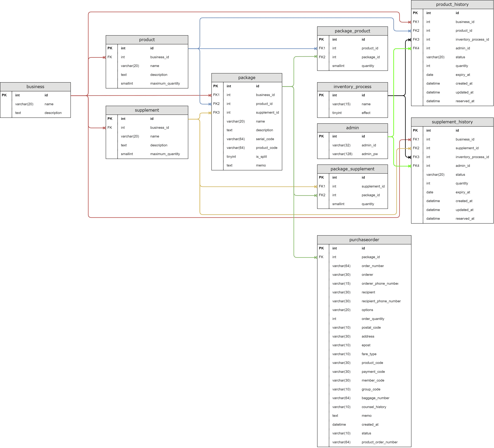
Task: Click FK2 label in package_supplement table
Action: 322,195
